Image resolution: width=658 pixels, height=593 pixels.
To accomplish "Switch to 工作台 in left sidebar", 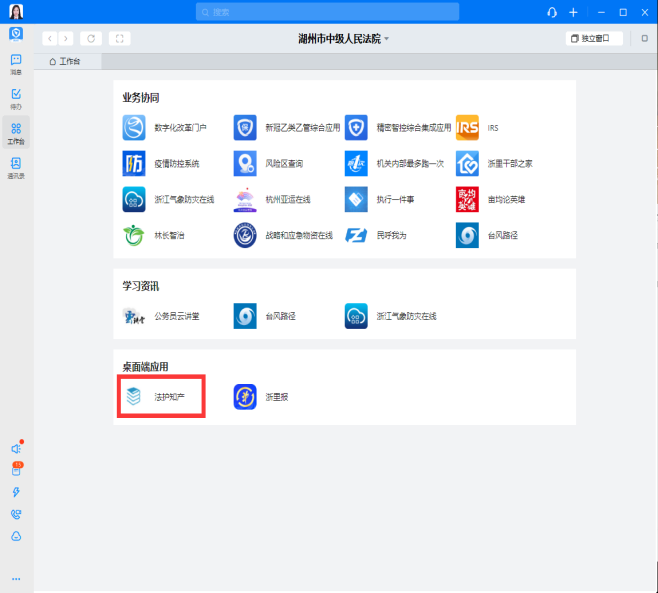I will (16, 132).
